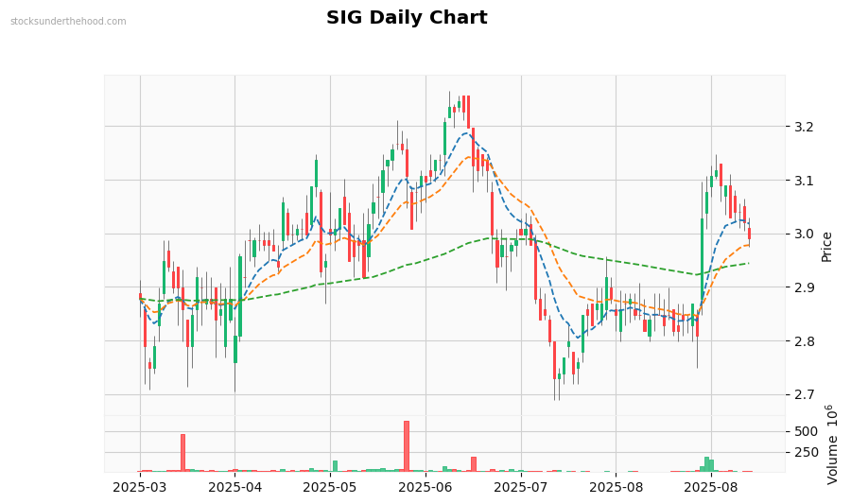
Task: Click the tallest red volume bar in late May
Action: [x=407, y=446]
